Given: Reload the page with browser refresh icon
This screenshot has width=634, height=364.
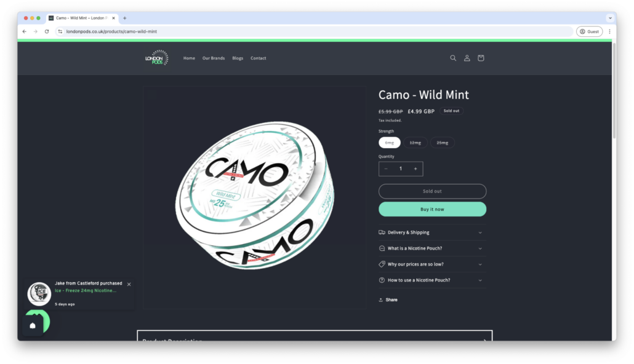Looking at the screenshot, I should pyautogui.click(x=47, y=31).
